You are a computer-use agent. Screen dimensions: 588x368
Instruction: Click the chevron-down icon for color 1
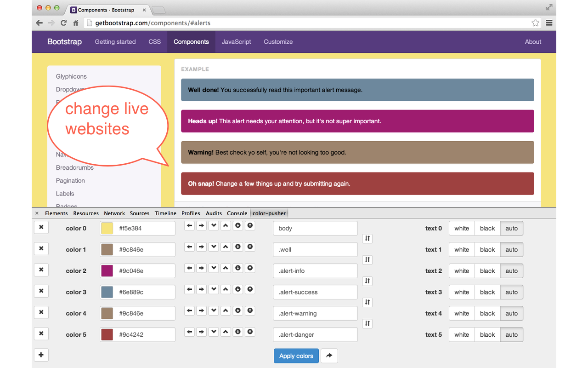pyautogui.click(x=213, y=247)
